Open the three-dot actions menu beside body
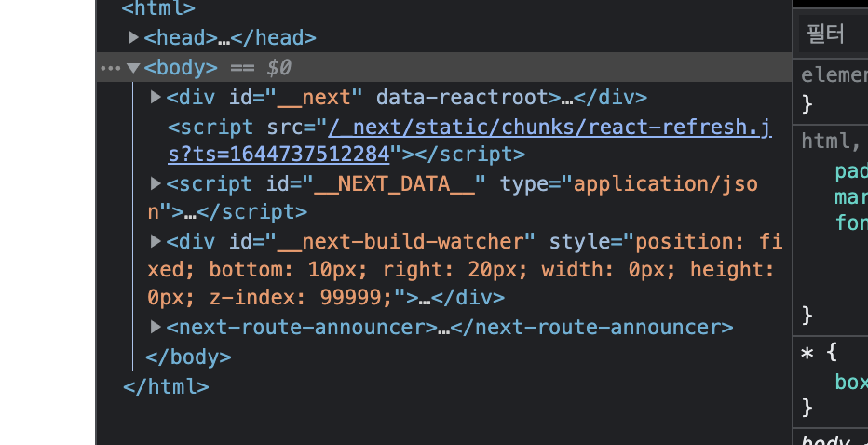Image resolution: width=868 pixels, height=445 pixels. coord(111,68)
